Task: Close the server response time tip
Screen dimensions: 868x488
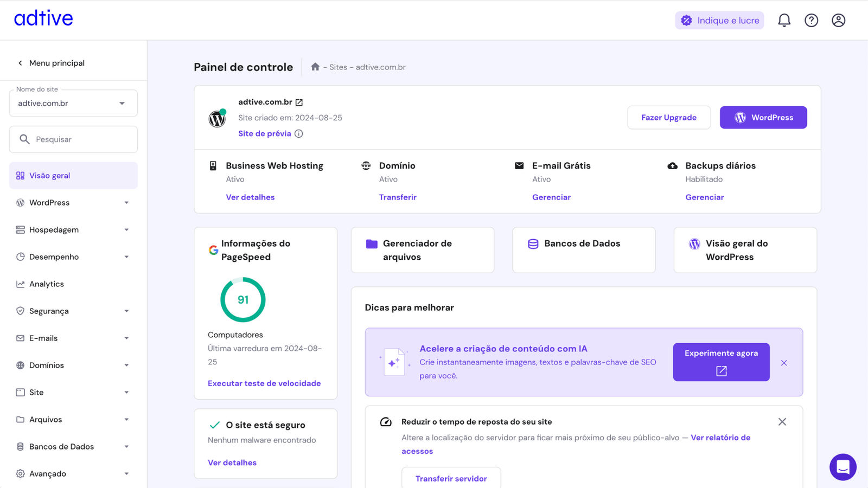Action: tap(782, 422)
